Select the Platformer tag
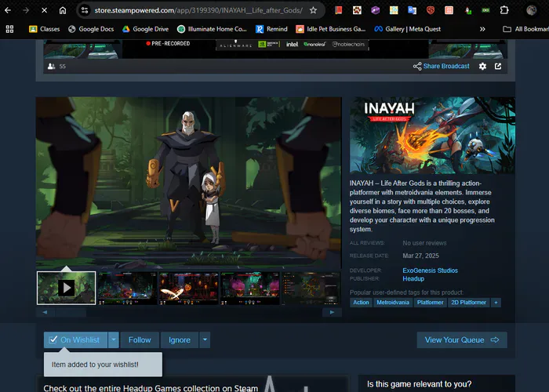The height and width of the screenshot is (392, 549). (431, 303)
